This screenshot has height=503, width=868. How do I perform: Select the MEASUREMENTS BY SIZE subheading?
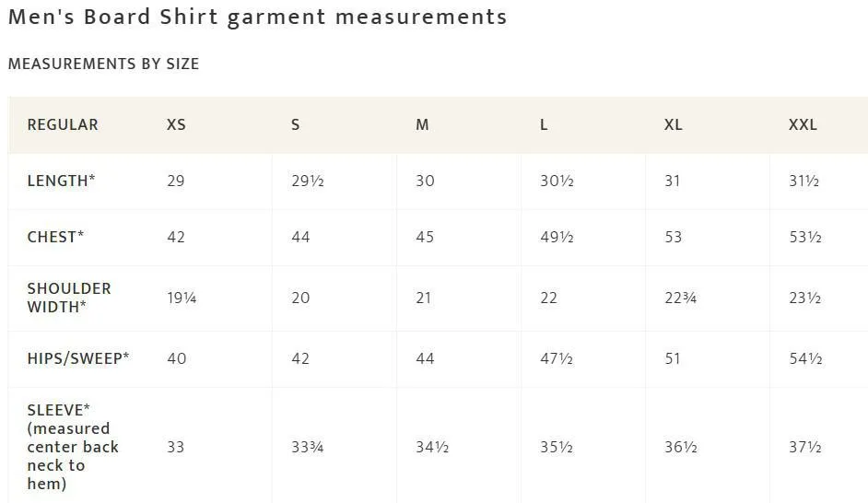click(x=103, y=64)
